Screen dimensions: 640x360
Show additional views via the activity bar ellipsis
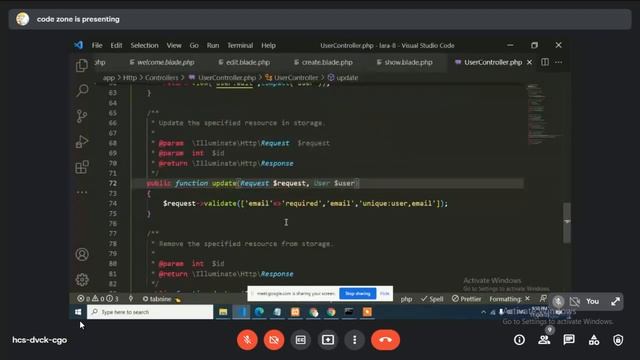coord(82,192)
